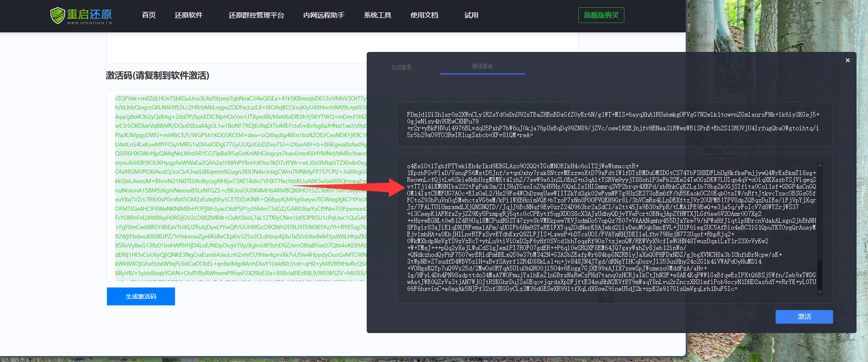Click inside the upper machine code text box
The width and height of the screenshot is (868, 362).
[x=613, y=125]
